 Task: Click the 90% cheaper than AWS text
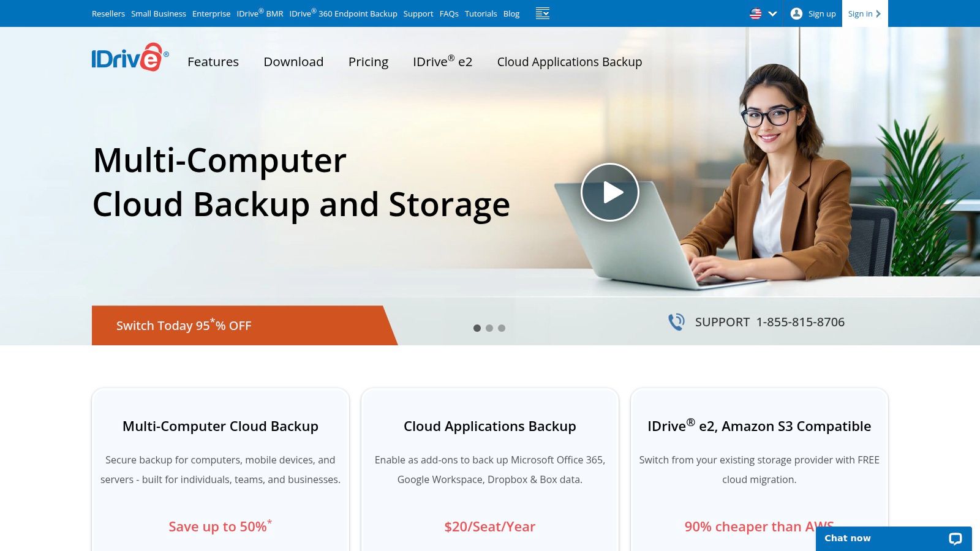(759, 527)
